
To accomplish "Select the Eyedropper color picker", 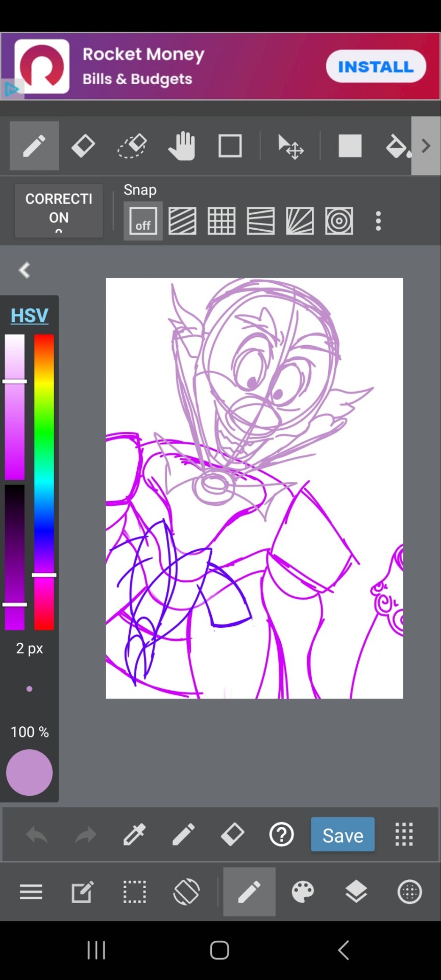I will click(134, 835).
